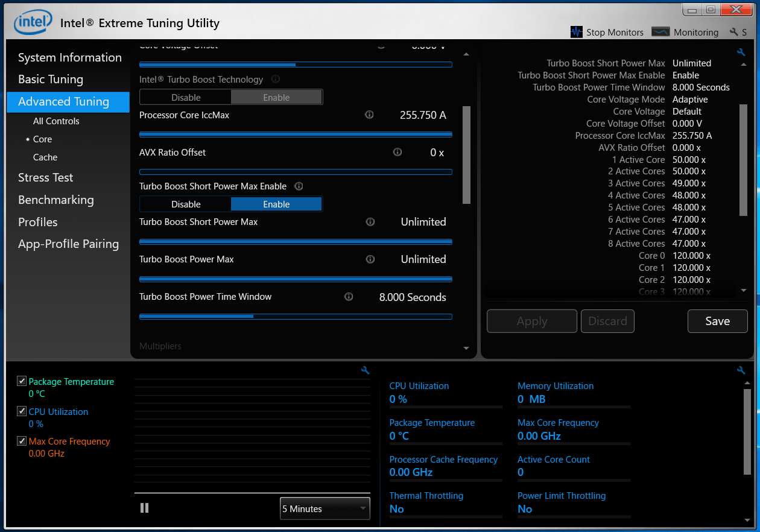Image resolution: width=760 pixels, height=532 pixels.
Task: Click the tuning controls scrollbar thumb
Action: (466, 155)
